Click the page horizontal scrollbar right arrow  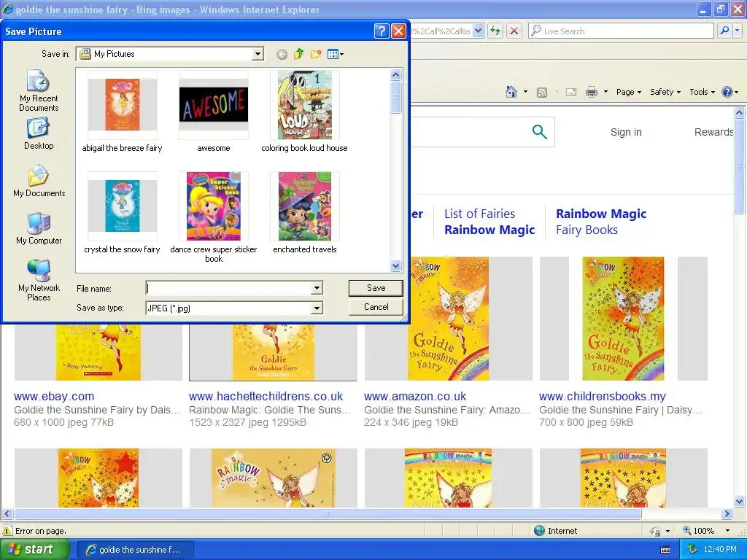pyautogui.click(x=727, y=514)
